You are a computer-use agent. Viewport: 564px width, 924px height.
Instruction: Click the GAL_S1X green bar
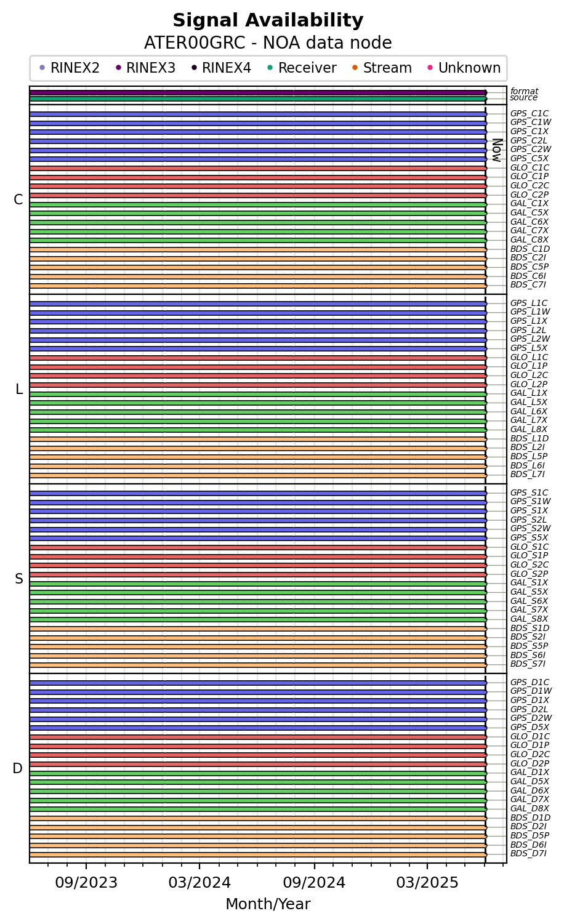[x=258, y=583]
